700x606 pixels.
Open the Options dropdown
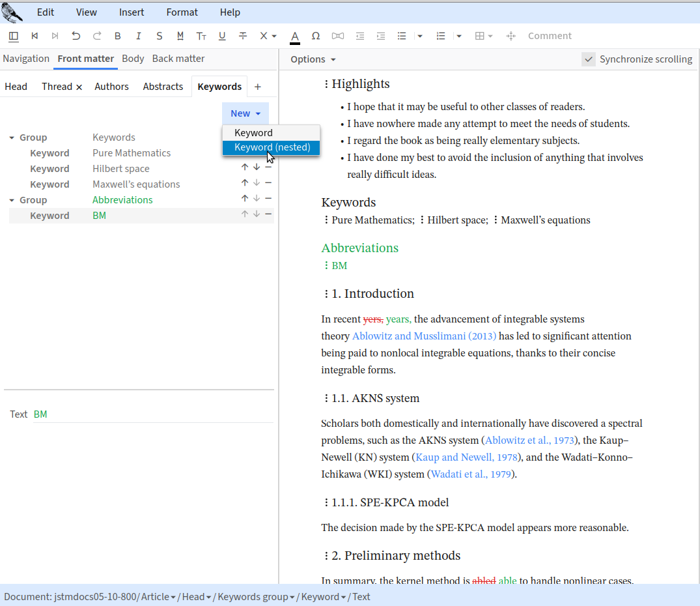click(x=313, y=59)
